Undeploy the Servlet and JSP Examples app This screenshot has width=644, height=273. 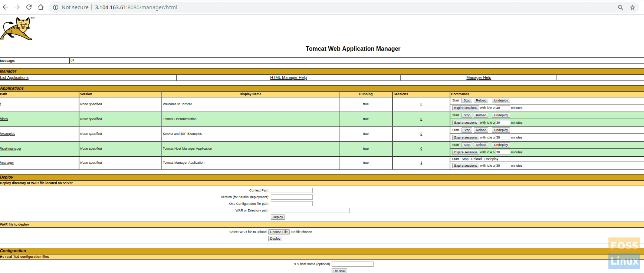[x=501, y=130]
